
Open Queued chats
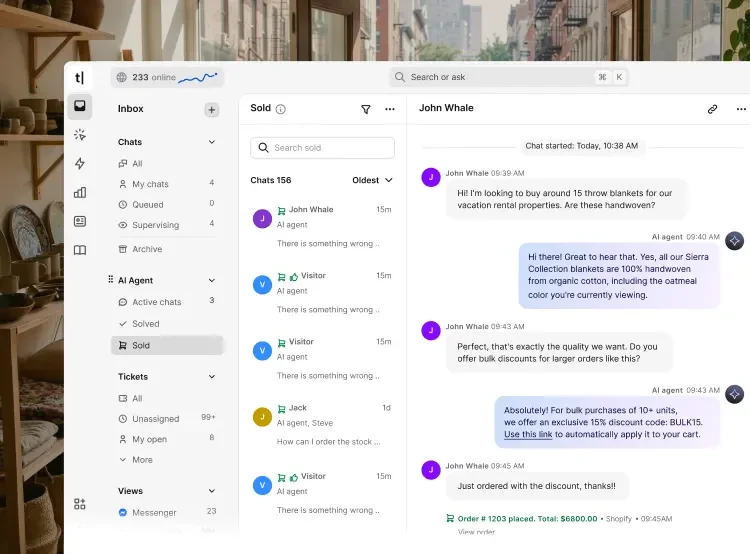coord(167,204)
